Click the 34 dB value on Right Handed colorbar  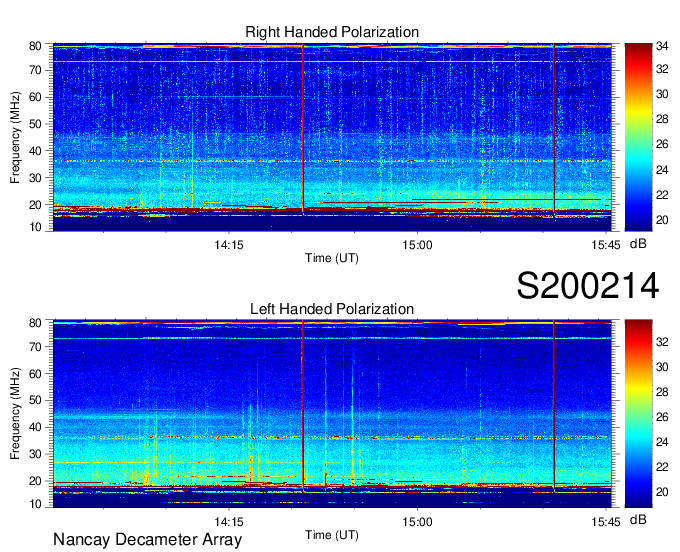(x=662, y=46)
